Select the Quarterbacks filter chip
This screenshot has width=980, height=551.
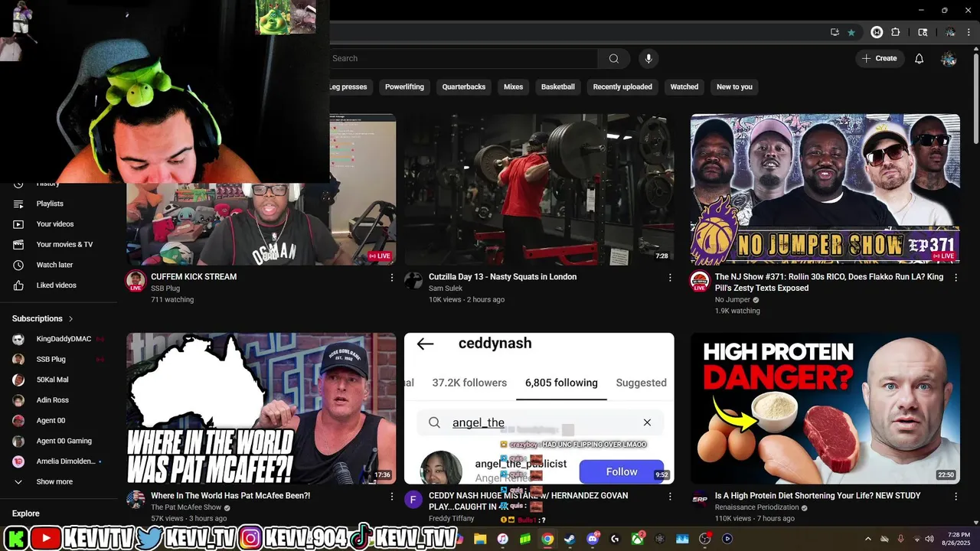tap(464, 86)
